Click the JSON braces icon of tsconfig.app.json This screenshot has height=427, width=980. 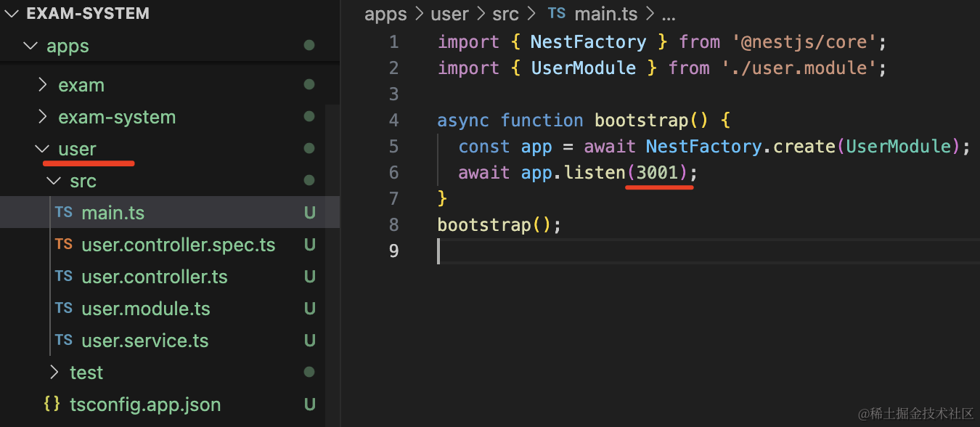[52, 404]
